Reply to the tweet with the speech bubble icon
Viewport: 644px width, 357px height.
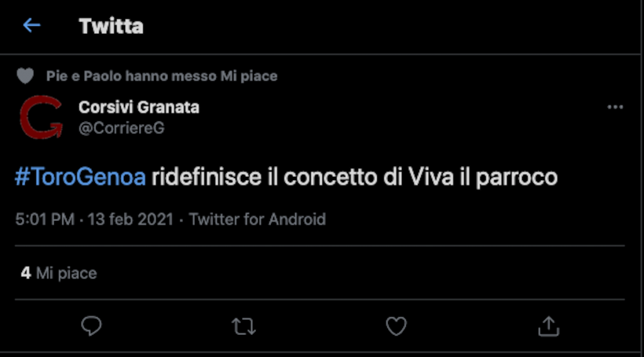pos(92,326)
